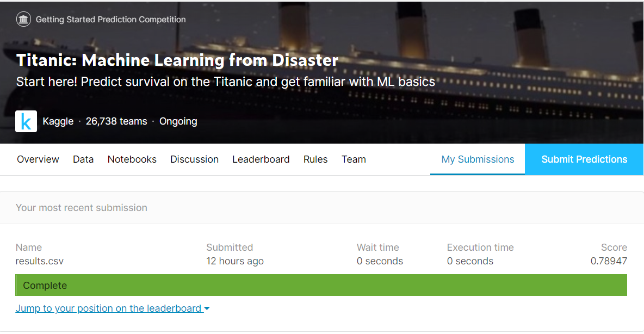Click the '0 seconds' wait time value
Image resolution: width=644 pixels, height=334 pixels.
[x=380, y=261]
